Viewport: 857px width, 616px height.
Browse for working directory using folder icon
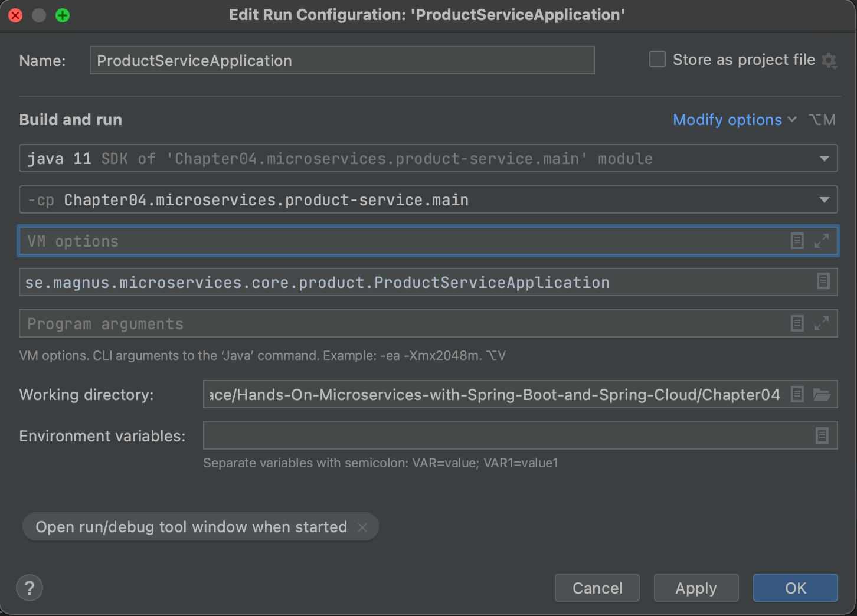pyautogui.click(x=822, y=394)
